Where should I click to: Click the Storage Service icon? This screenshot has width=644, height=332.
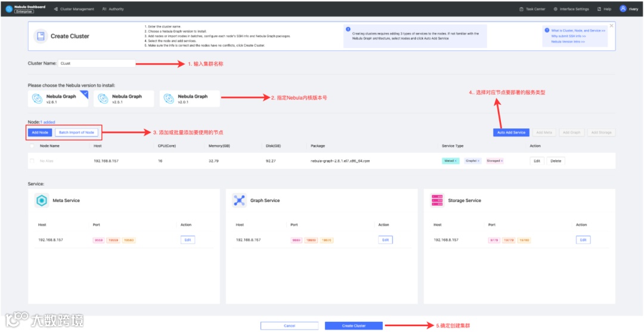437,201
